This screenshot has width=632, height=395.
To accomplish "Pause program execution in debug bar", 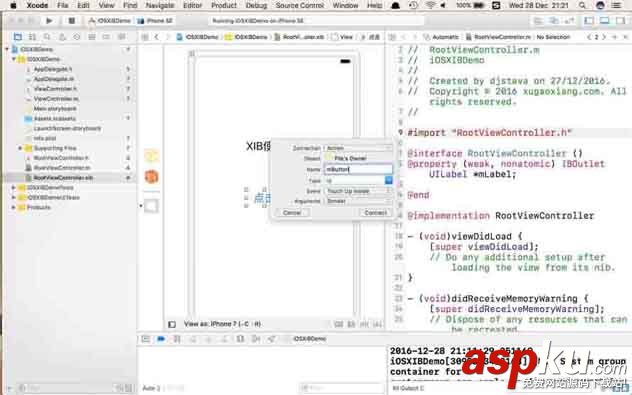I will point(177,339).
